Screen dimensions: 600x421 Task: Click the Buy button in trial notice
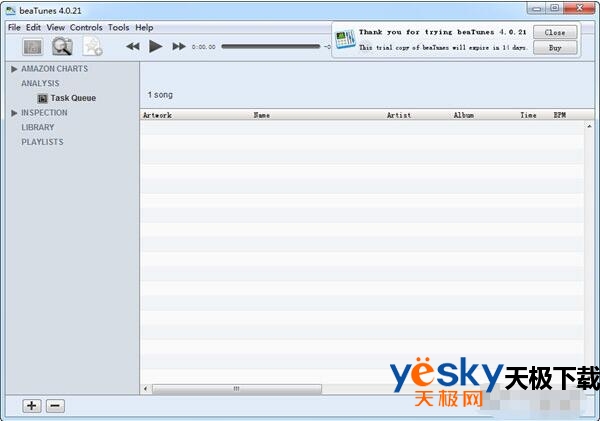click(555, 47)
